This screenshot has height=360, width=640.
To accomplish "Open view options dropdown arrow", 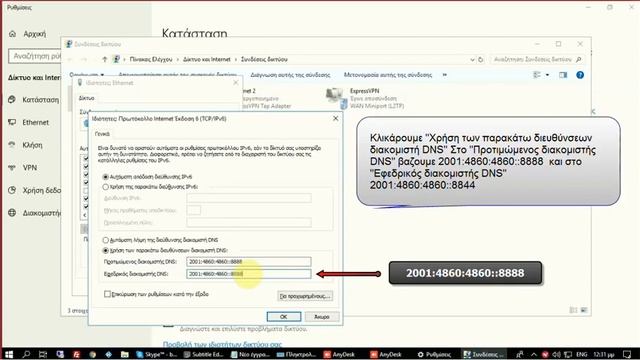I will [x=547, y=75].
